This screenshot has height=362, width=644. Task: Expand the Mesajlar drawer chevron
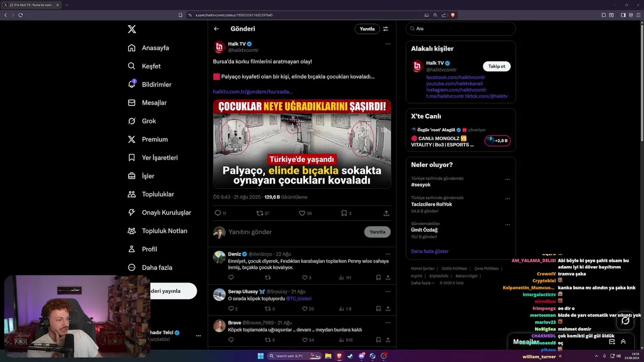tap(623, 341)
